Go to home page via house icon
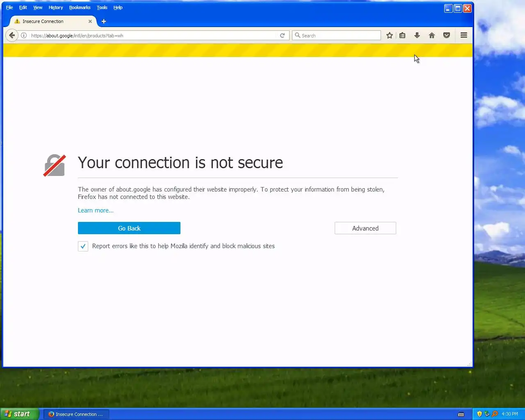 [432, 36]
